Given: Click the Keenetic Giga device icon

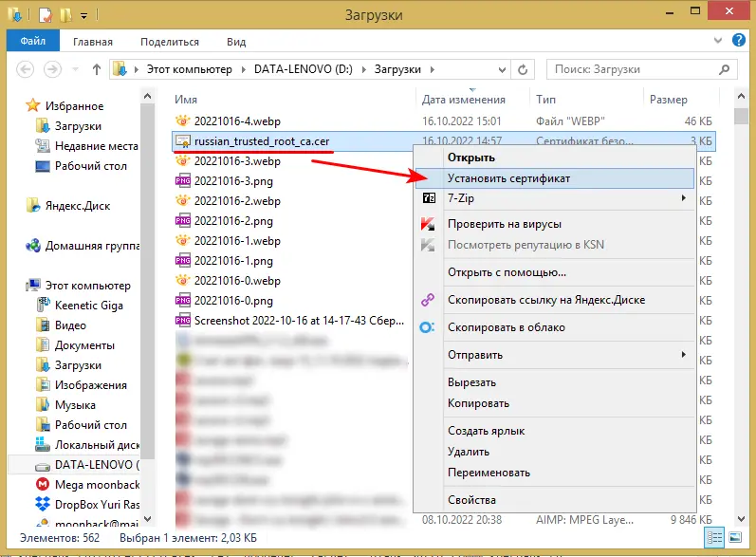Looking at the screenshot, I should 43,305.
